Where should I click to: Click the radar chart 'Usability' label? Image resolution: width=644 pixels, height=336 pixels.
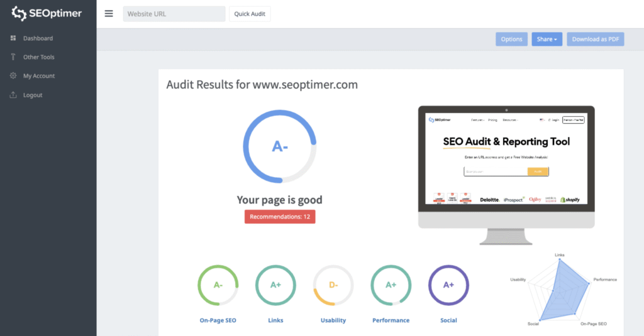tap(518, 279)
